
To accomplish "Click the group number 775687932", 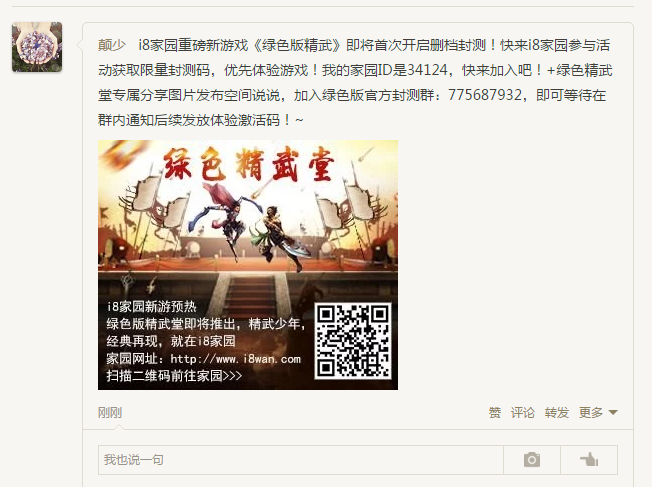I will pyautogui.click(x=485, y=95).
